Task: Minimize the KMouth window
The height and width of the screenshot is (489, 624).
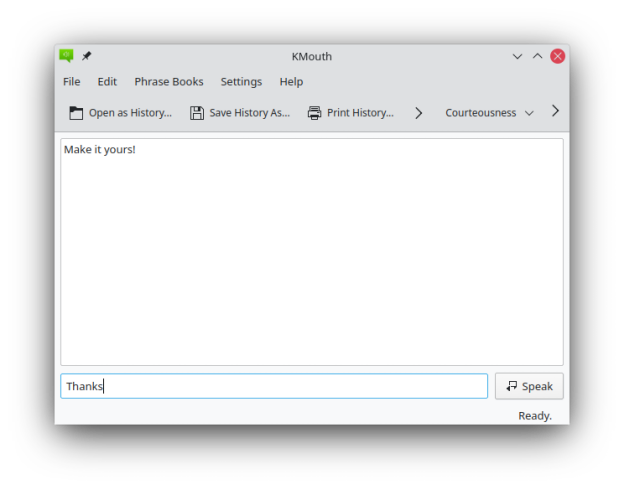Action: click(517, 56)
